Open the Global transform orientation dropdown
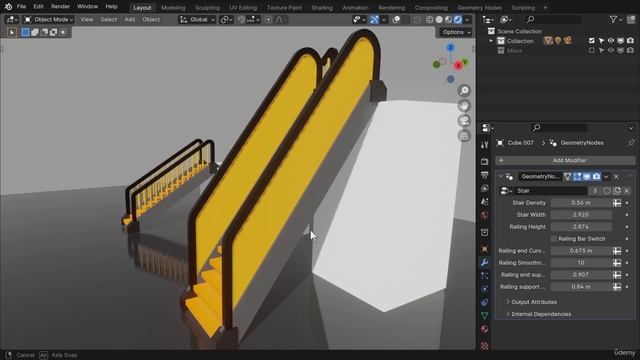Viewport: 640px width, 360px height. point(198,20)
